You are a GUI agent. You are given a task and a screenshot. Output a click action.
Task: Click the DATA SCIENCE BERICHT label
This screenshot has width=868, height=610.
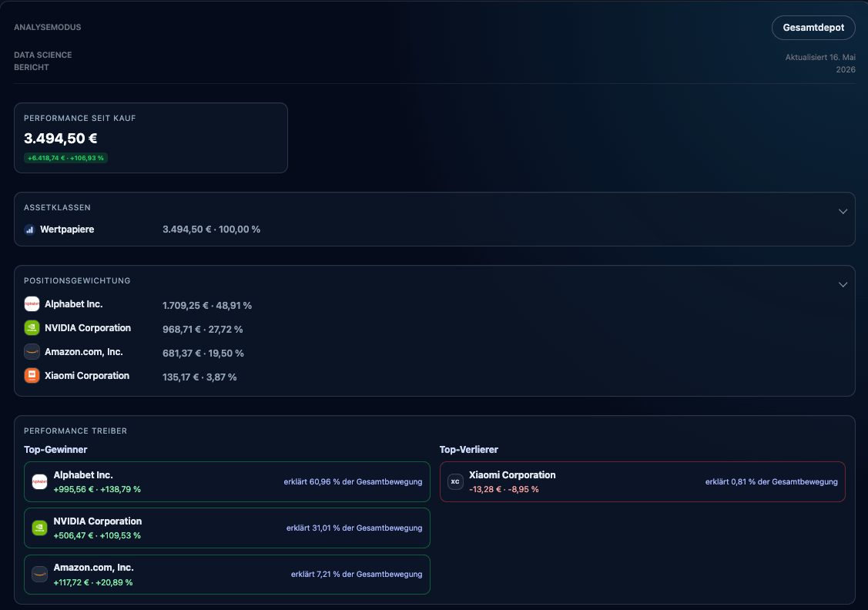(42, 61)
